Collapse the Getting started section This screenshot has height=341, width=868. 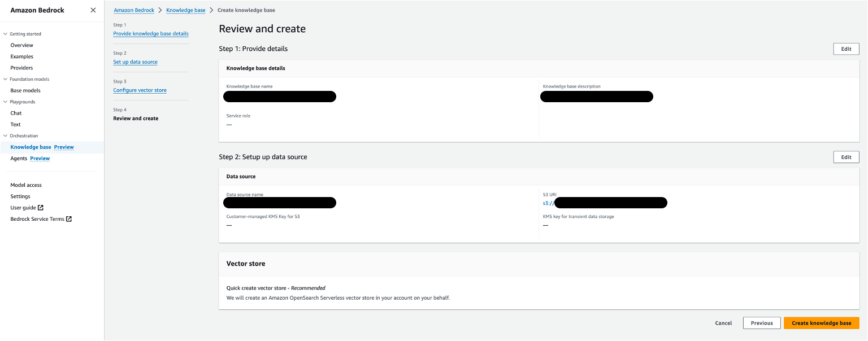point(6,34)
